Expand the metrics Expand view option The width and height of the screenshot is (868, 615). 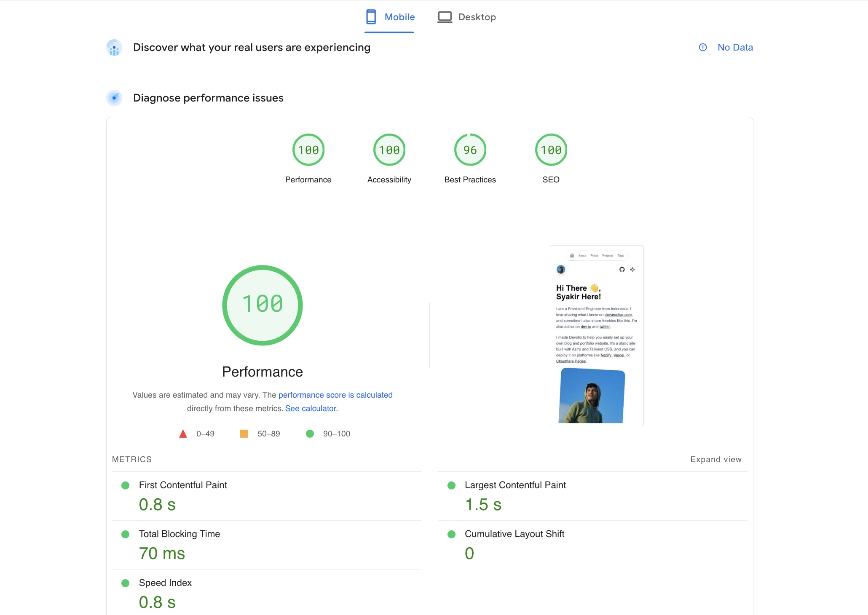716,459
